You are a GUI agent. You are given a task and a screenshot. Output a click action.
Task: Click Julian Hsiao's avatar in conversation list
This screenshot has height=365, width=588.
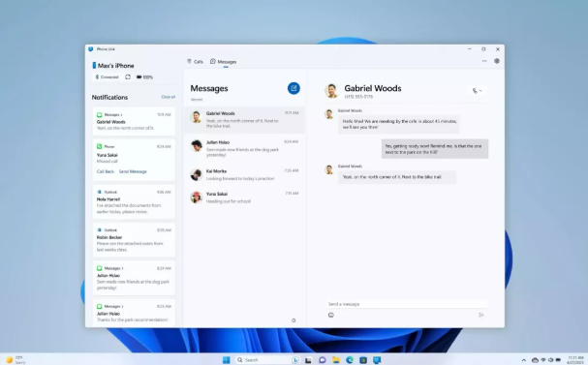(x=196, y=145)
